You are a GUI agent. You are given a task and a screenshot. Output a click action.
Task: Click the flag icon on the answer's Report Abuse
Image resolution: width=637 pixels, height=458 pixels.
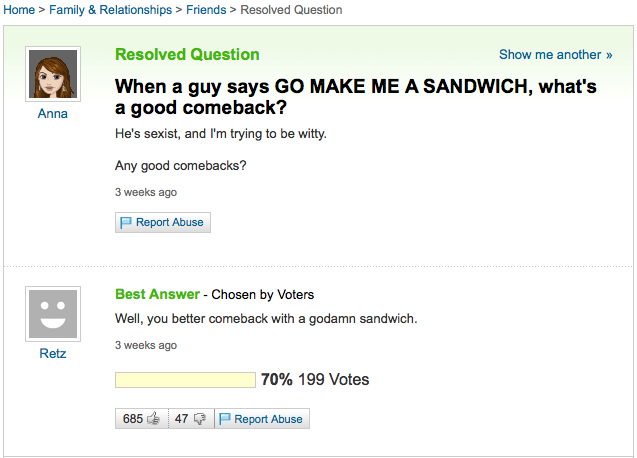225,419
